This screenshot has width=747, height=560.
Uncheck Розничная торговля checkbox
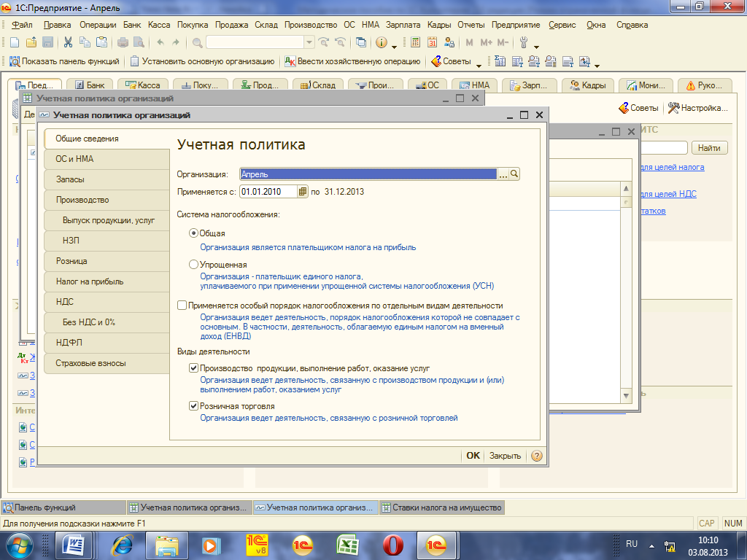pyautogui.click(x=193, y=405)
